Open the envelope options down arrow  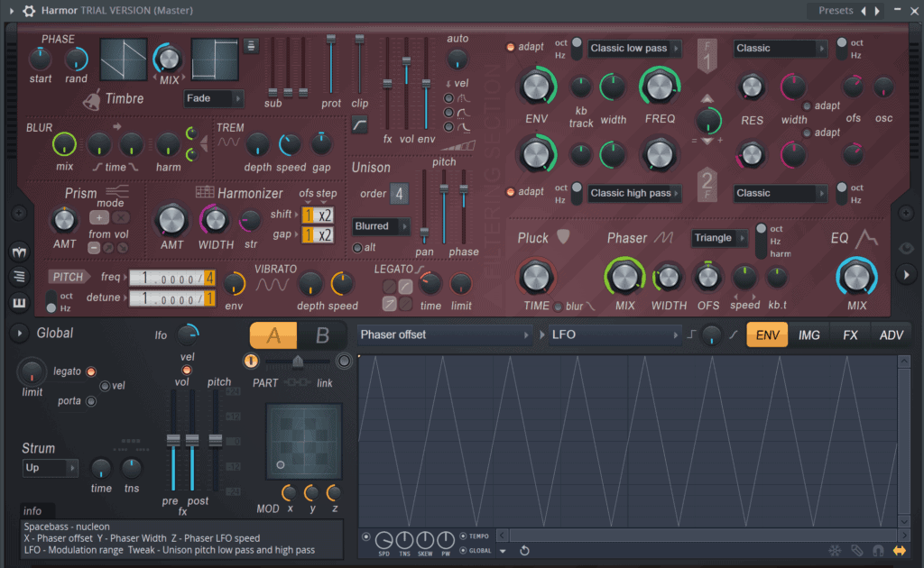tap(503, 552)
